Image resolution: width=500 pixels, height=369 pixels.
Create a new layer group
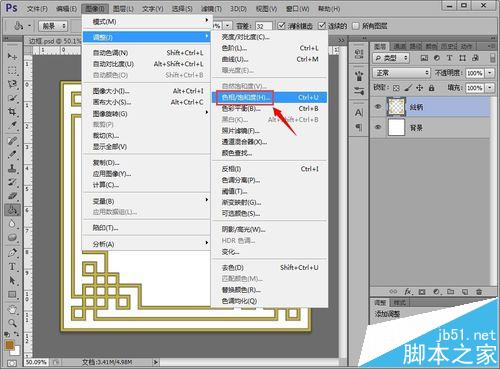451,292
